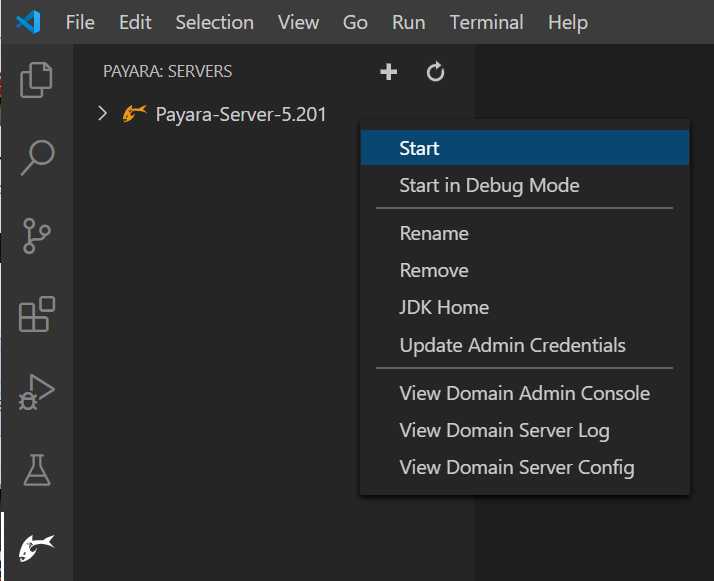Image resolution: width=714 pixels, height=581 pixels.
Task: Select JDK Home menu entry
Action: coord(444,307)
